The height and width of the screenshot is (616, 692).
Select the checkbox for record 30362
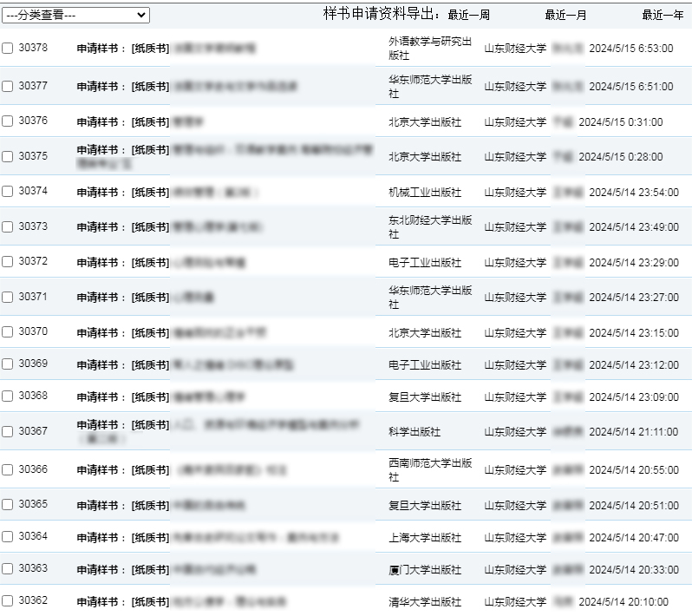pyautogui.click(x=8, y=601)
